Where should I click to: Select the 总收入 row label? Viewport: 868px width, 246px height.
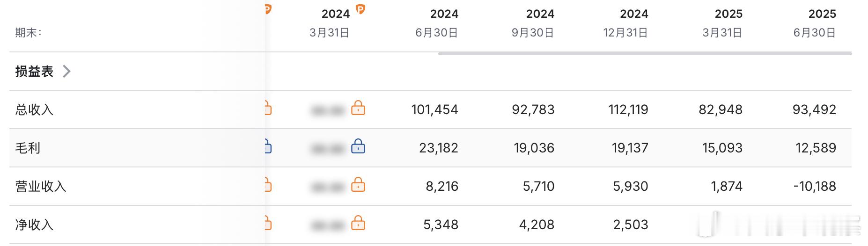(35, 110)
